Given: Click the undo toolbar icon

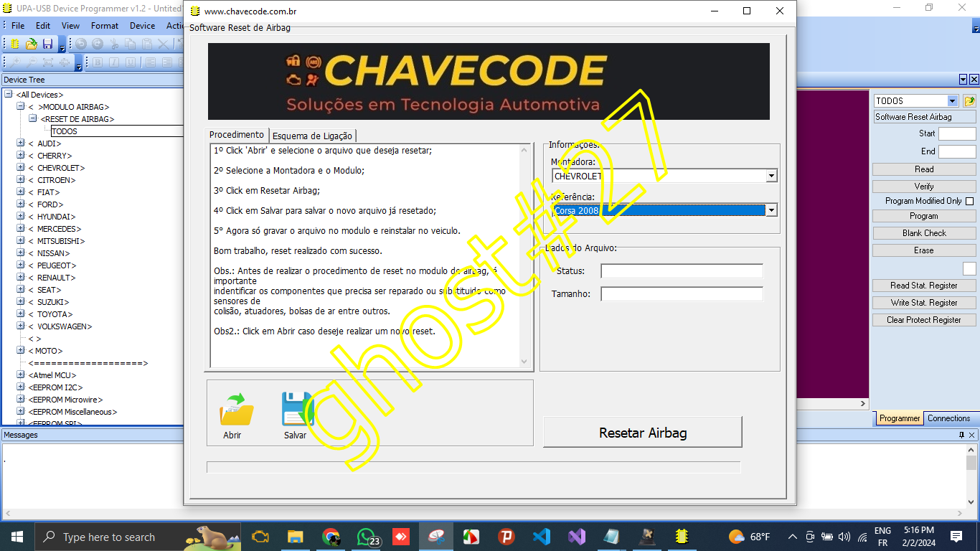Looking at the screenshot, I should (x=80, y=44).
